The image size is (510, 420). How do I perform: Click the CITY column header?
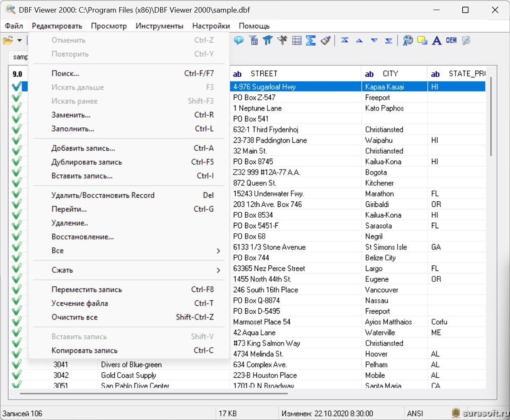pyautogui.click(x=390, y=74)
